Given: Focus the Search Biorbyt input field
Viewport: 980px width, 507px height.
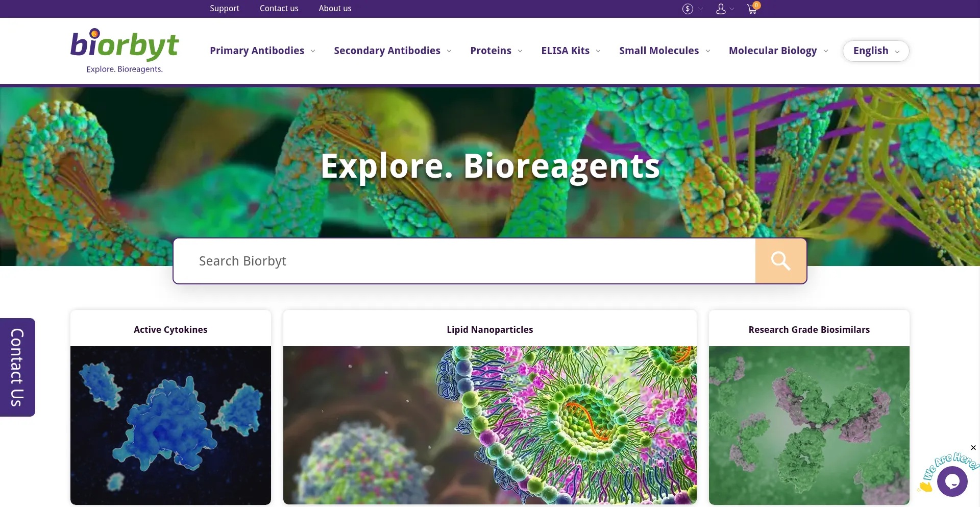Looking at the screenshot, I should [464, 261].
